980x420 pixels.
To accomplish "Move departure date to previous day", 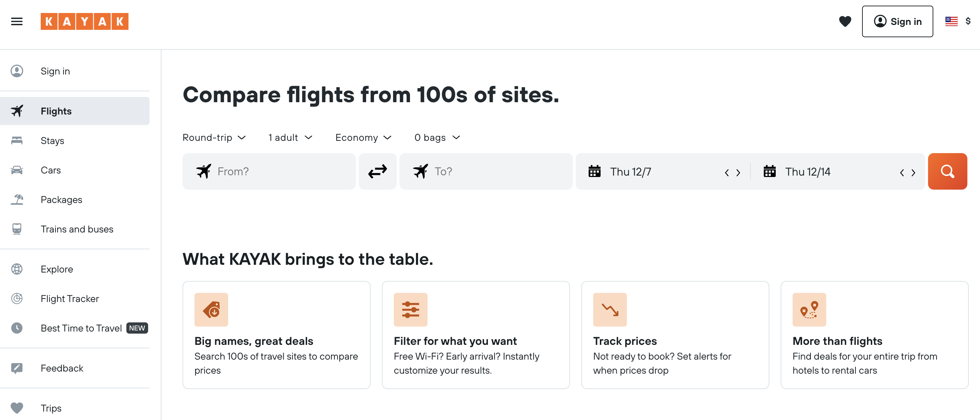I will coord(727,172).
